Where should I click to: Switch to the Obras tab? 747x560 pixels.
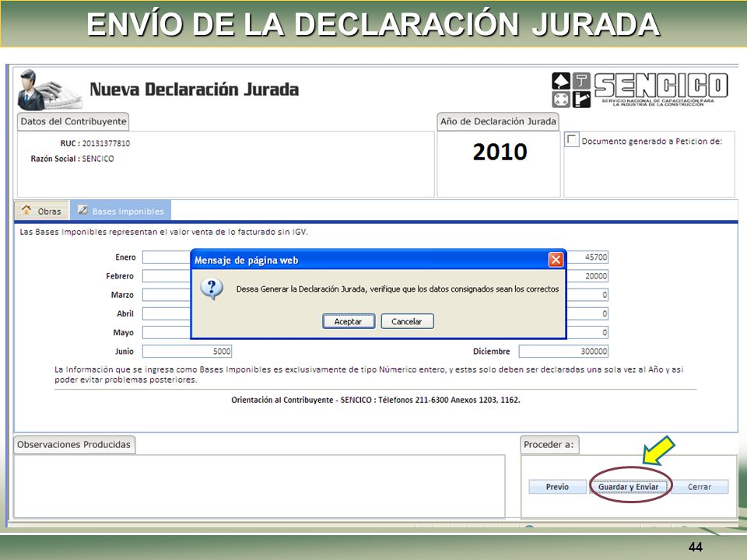[42, 211]
